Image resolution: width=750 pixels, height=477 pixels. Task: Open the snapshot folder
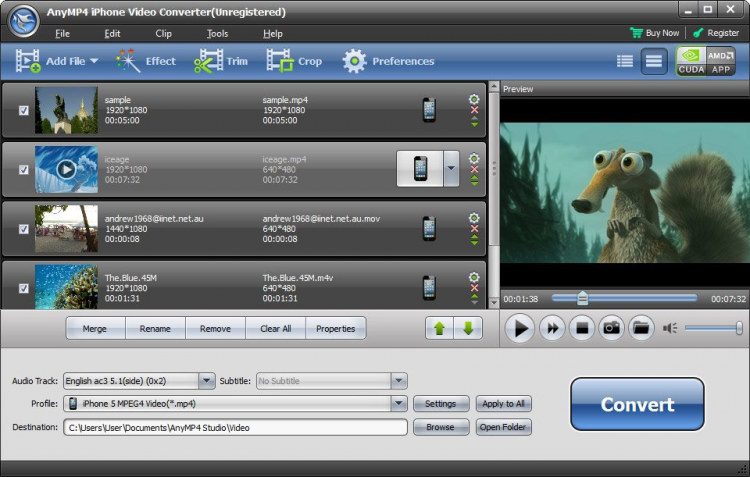click(641, 328)
